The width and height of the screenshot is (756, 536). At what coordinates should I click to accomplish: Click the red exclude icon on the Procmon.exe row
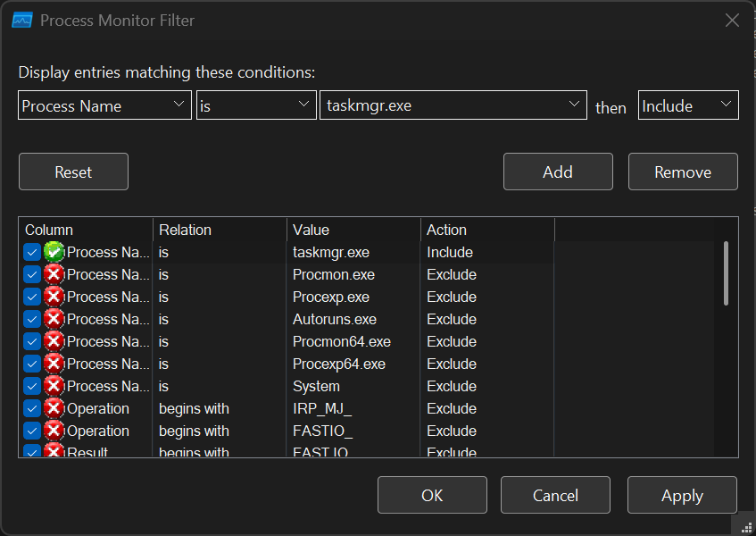pos(54,274)
